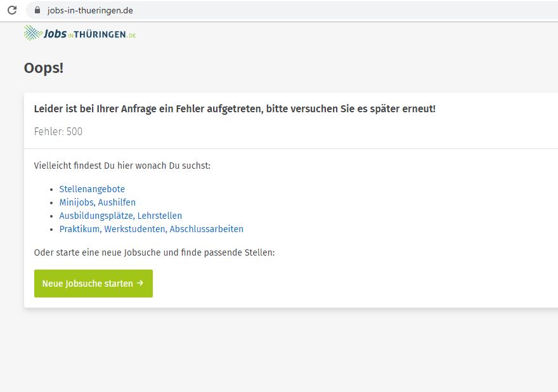Click the "Oder starte eine neue Jobsuche" sentence
Viewport: 558px width, 392px height.
154,252
